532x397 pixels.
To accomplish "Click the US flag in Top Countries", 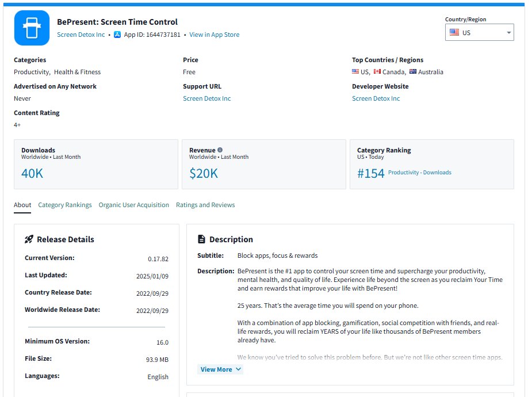I will (x=355, y=72).
